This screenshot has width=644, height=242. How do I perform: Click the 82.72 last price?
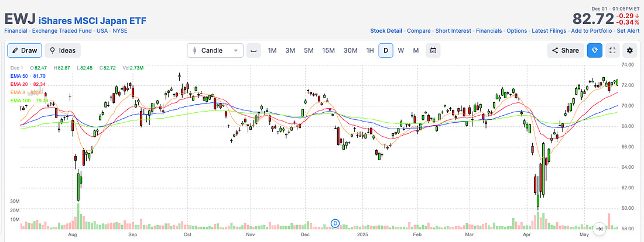click(594, 19)
